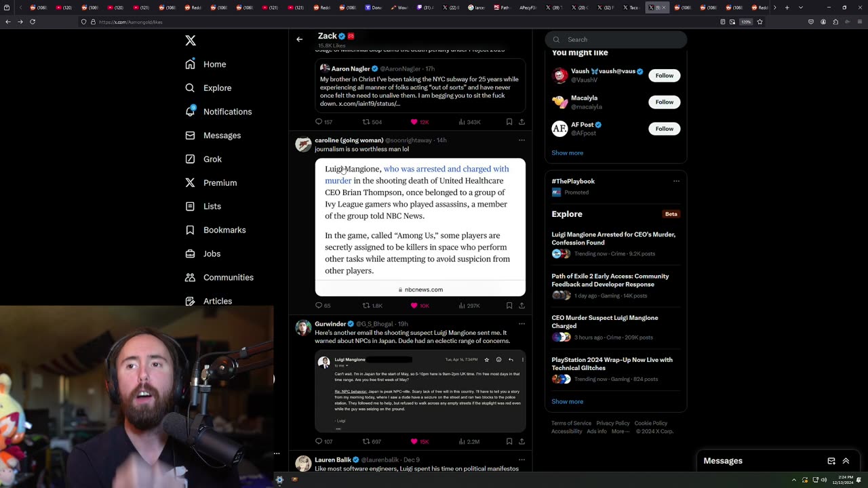Image resolution: width=868 pixels, height=488 pixels.
Task: Open more options on Gurwinder's post
Action: [521, 324]
